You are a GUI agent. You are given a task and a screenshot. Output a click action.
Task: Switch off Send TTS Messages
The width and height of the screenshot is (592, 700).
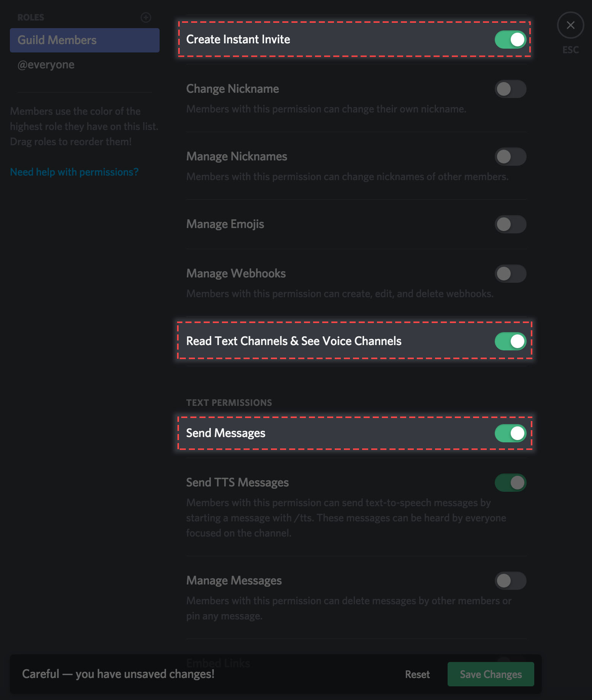[510, 483]
